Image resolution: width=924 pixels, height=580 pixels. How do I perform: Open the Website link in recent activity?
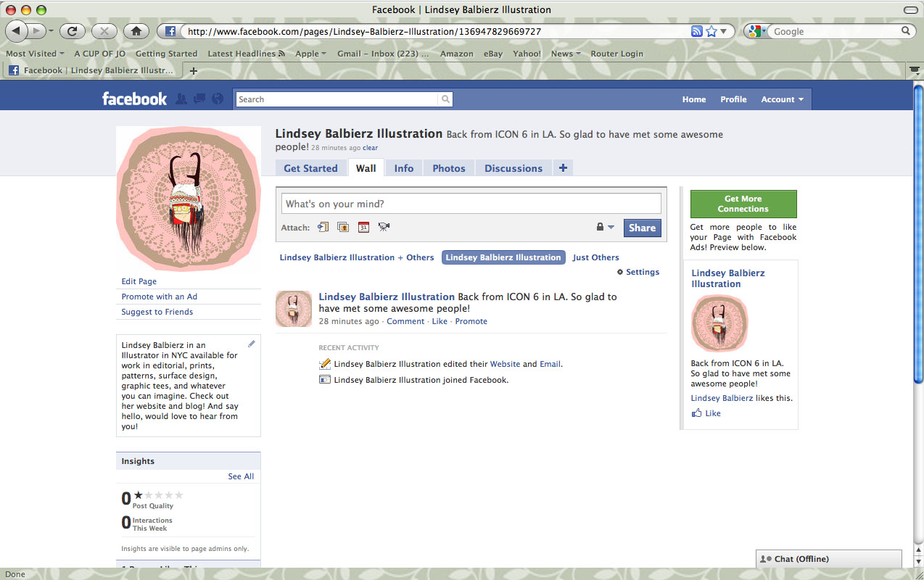pos(505,364)
